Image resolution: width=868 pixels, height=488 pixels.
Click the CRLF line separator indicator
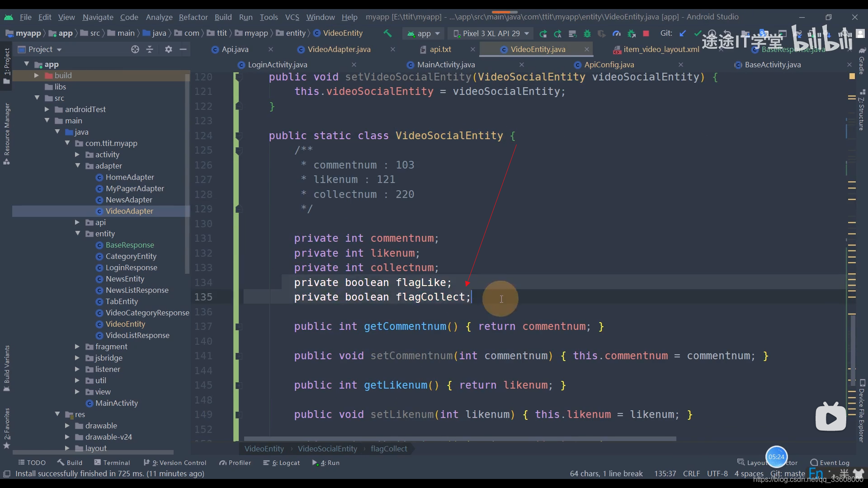click(691, 474)
